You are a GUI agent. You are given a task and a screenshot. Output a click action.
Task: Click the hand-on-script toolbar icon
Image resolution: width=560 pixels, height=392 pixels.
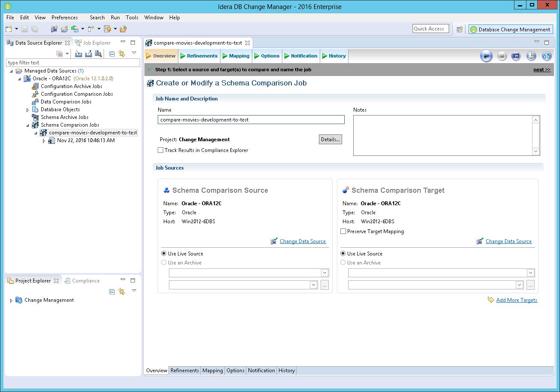[x=107, y=29]
